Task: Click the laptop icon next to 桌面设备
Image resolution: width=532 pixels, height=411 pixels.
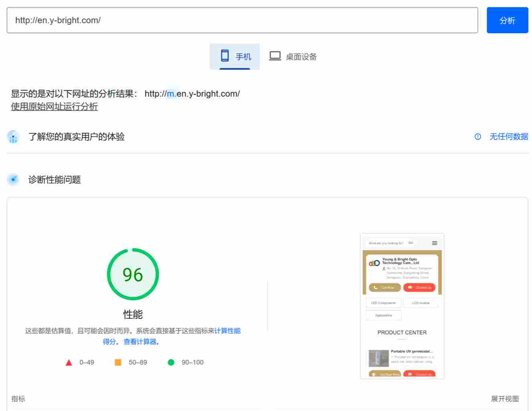Action: pos(275,56)
